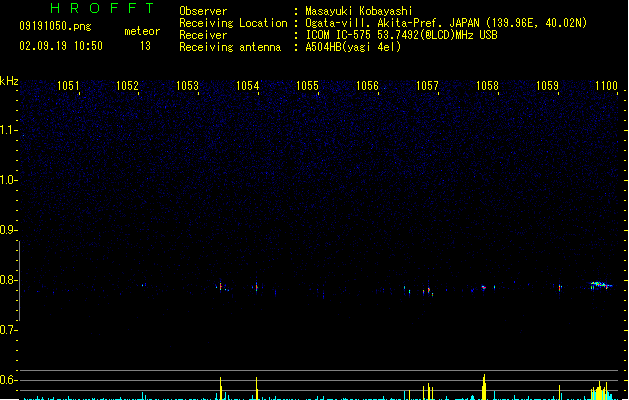The width and height of the screenshot is (629, 400).
Task: Click the long meteor echo near 1100
Action: point(601,285)
